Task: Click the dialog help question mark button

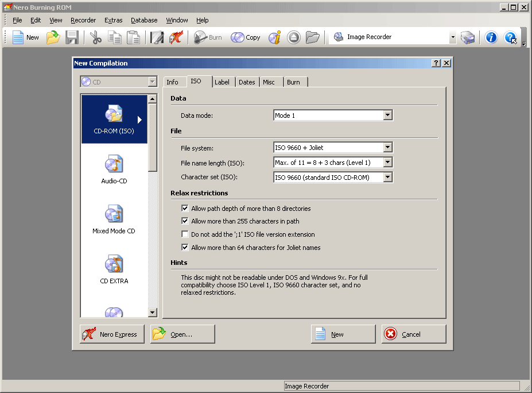Action: (x=436, y=63)
